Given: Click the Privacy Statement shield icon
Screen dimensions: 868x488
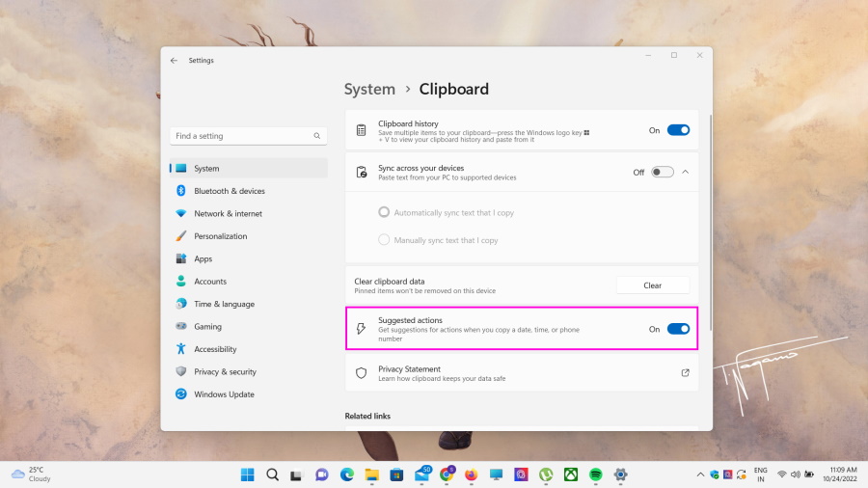Looking at the screenshot, I should [361, 373].
